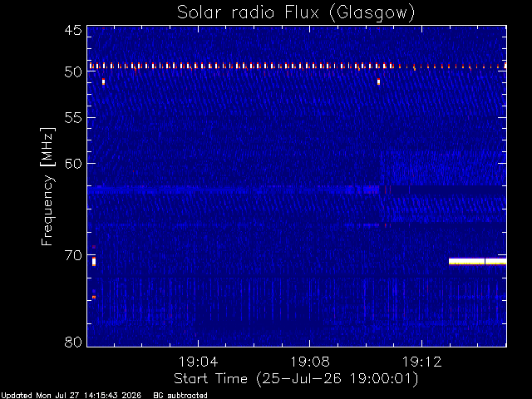Click the 'Frequency [MHz]' vertical axis title
This screenshot has width=532, height=399.
47,186
